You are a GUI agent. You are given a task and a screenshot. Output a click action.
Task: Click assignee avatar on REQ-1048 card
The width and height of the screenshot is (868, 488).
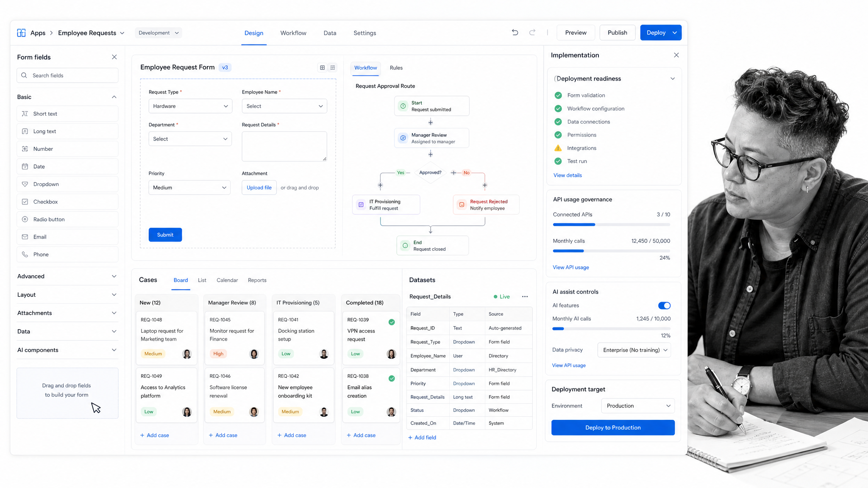coord(187,354)
